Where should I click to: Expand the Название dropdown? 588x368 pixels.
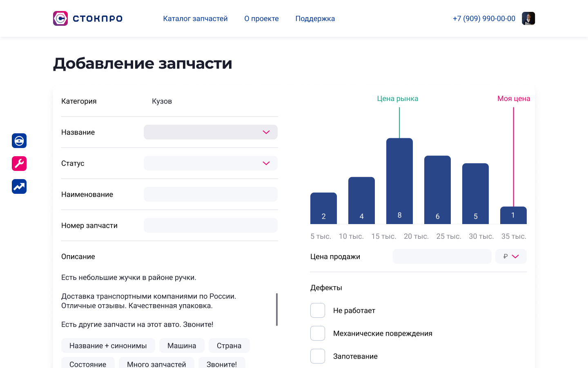coord(211,132)
